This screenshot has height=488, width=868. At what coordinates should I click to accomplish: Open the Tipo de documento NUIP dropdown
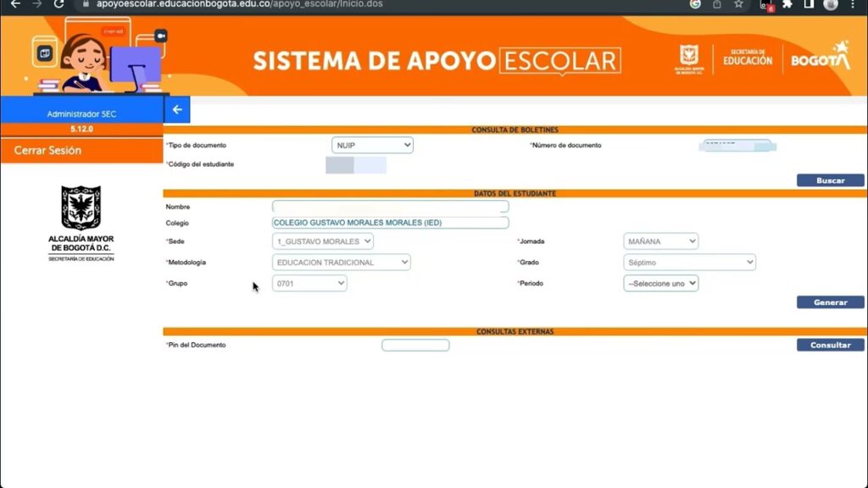coord(372,146)
